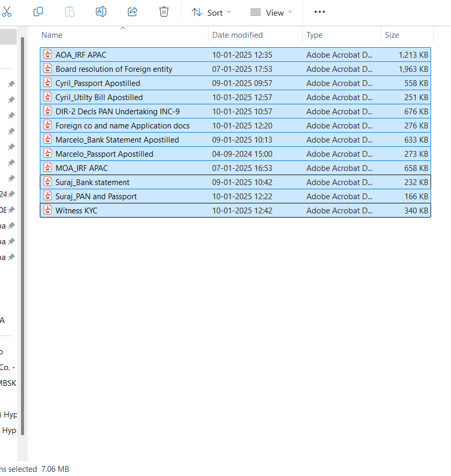The height and width of the screenshot is (476, 451).
Task: Click PDF icon of Cyril_Passport Apostilled
Action: pos(48,83)
